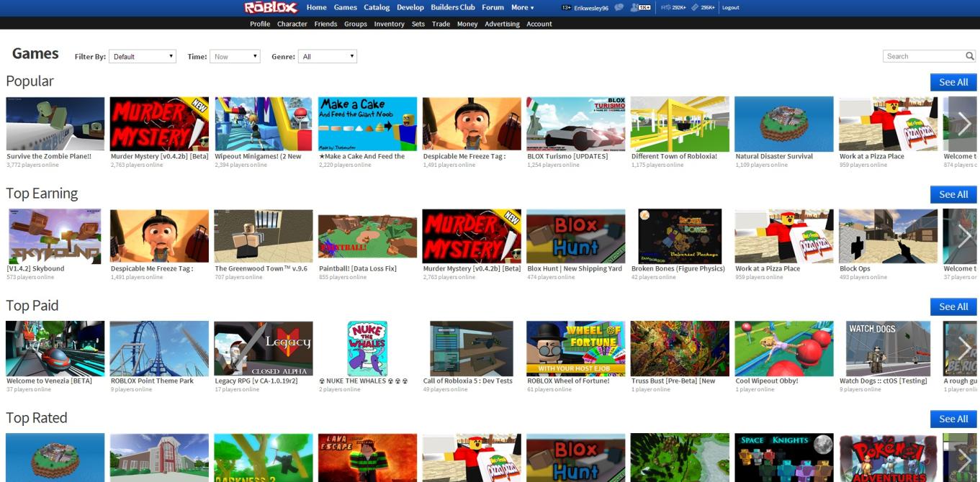Open Make a Cake game thumbnail
Image resolution: width=980 pixels, height=482 pixels.
click(x=367, y=124)
